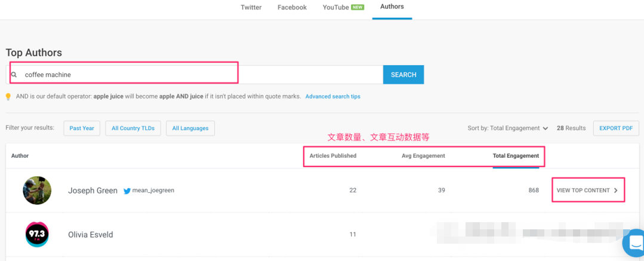
Task: Click the YouTube NEW badge
Action: (x=358, y=8)
